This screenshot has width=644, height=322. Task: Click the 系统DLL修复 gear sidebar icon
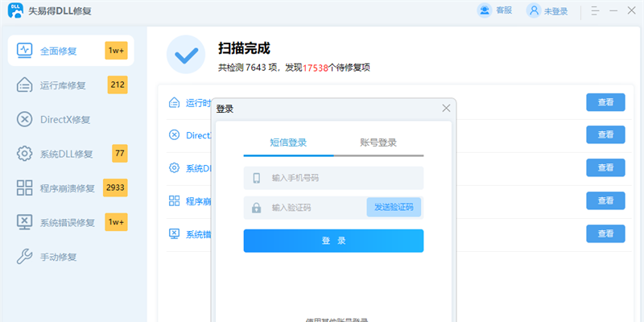coord(25,154)
